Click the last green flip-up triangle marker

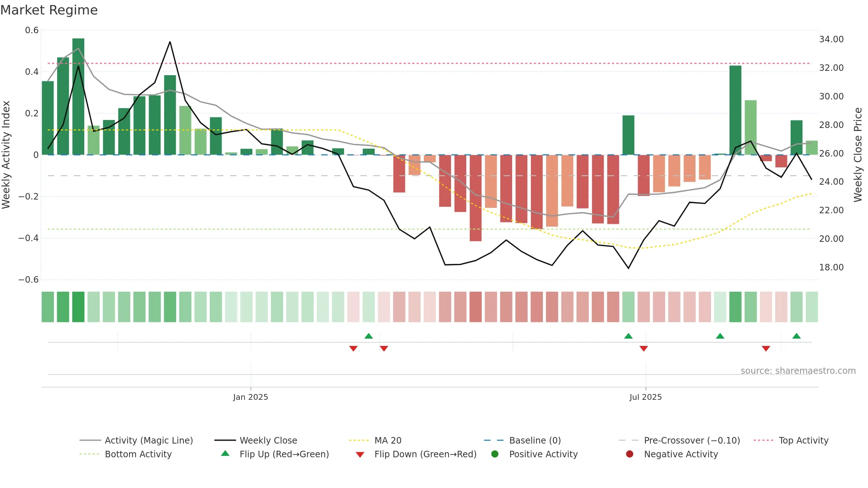(x=796, y=336)
